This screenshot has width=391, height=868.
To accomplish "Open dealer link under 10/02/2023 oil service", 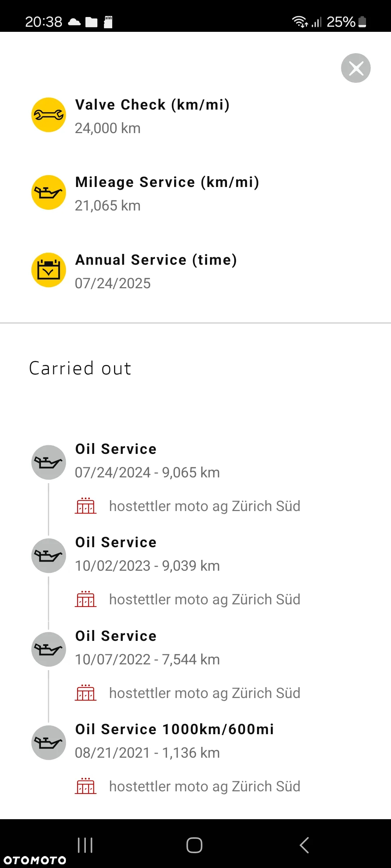I will [x=205, y=599].
